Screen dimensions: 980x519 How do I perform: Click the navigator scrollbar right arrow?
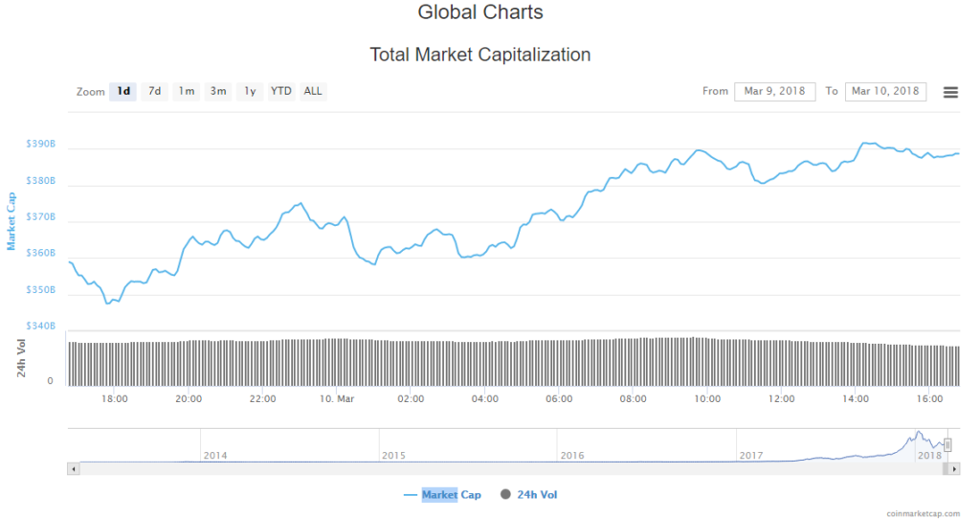(954, 469)
